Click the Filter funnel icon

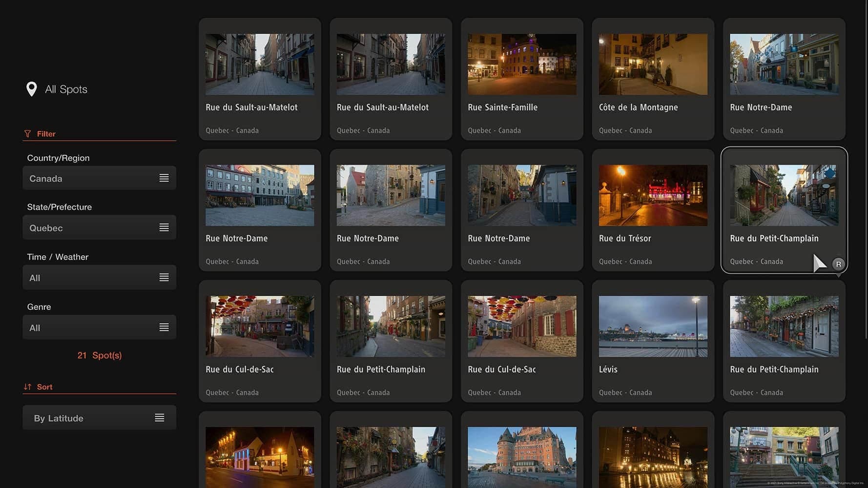pyautogui.click(x=27, y=134)
